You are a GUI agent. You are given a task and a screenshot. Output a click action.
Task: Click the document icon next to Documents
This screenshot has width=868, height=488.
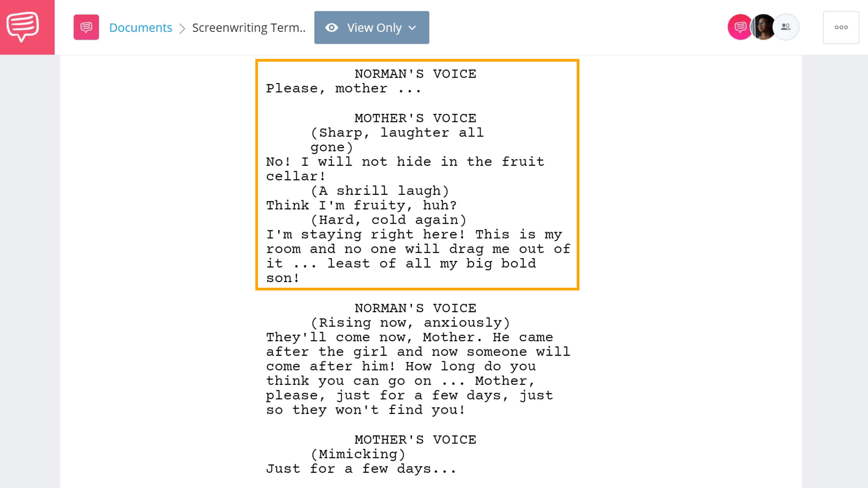(x=85, y=27)
